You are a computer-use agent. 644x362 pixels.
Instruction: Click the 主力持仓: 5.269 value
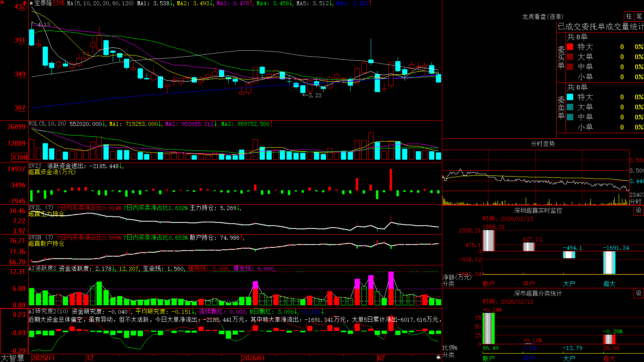tap(215, 208)
